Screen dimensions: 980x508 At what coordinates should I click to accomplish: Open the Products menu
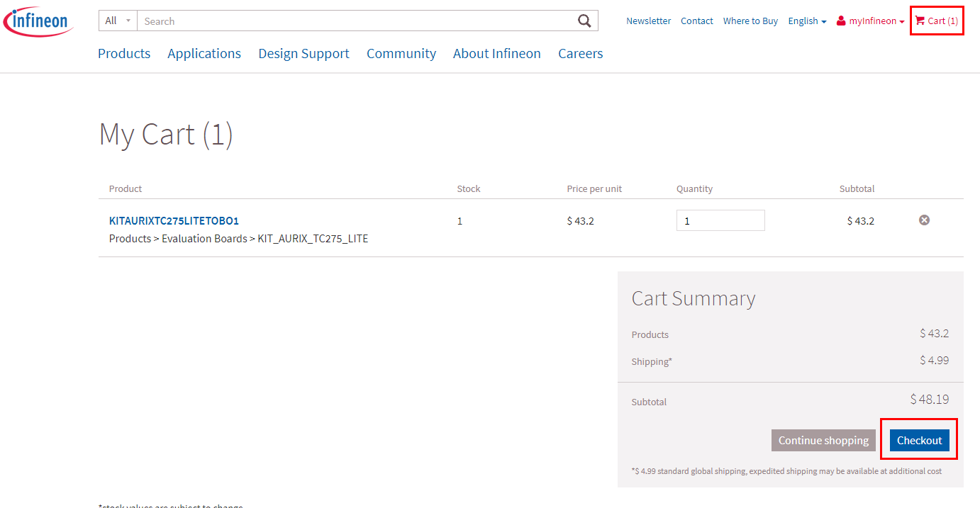tap(124, 54)
